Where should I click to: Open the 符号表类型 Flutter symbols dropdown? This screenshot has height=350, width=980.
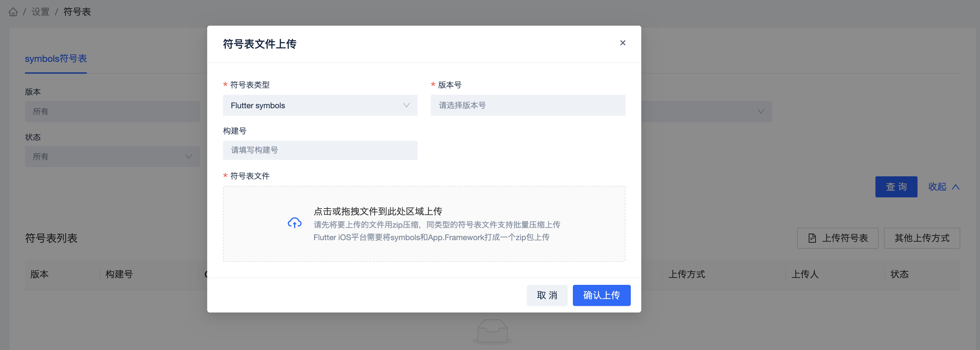pos(320,105)
